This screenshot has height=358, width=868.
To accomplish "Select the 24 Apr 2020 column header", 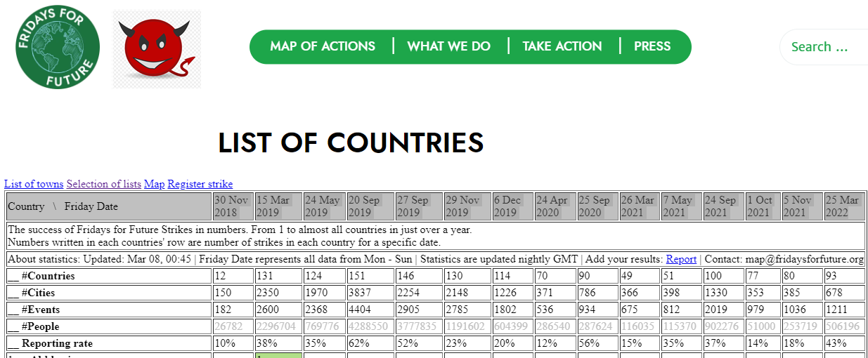I will 555,206.
